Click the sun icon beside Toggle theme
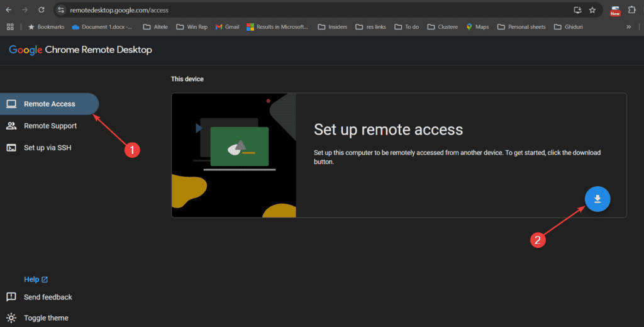The height and width of the screenshot is (327, 644). [x=11, y=318]
